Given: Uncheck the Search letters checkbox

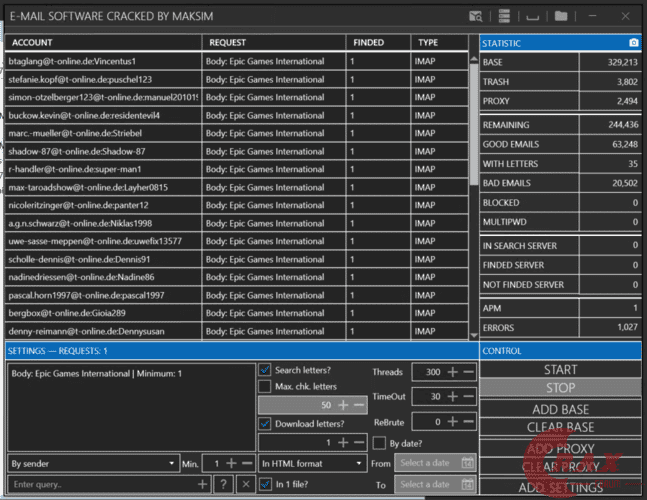Looking at the screenshot, I should 265,370.
